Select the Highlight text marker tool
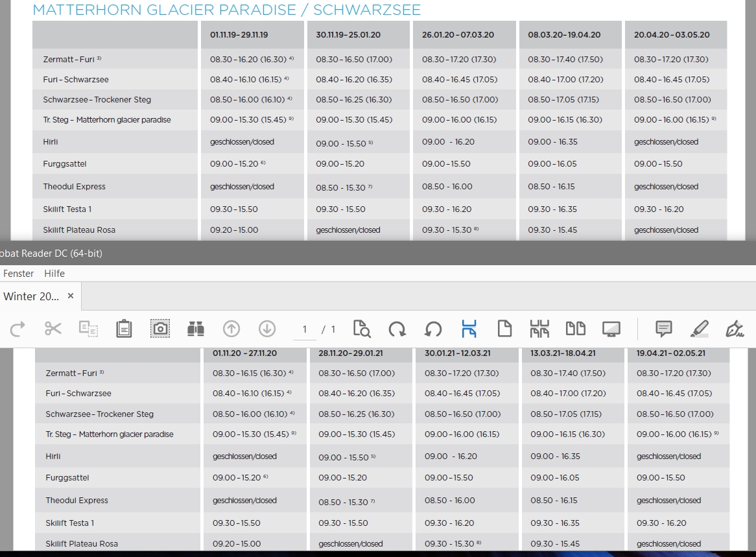Viewport: 756px width, 557px height. 699,329
